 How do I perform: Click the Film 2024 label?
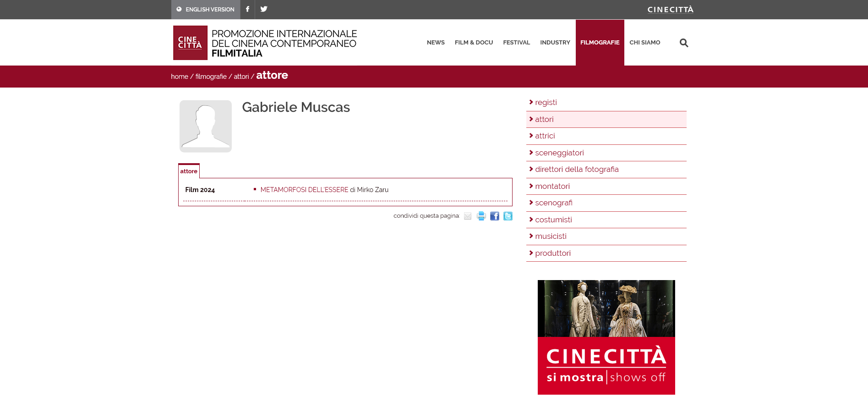coord(200,190)
